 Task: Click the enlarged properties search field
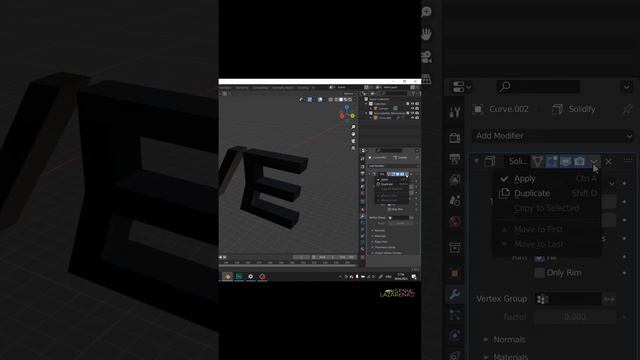(538, 87)
